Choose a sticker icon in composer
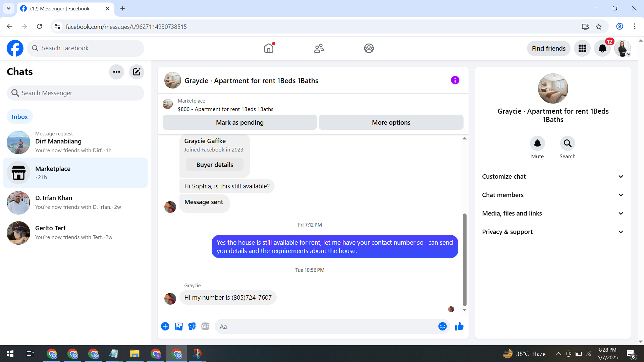644x362 pixels. pos(192,326)
